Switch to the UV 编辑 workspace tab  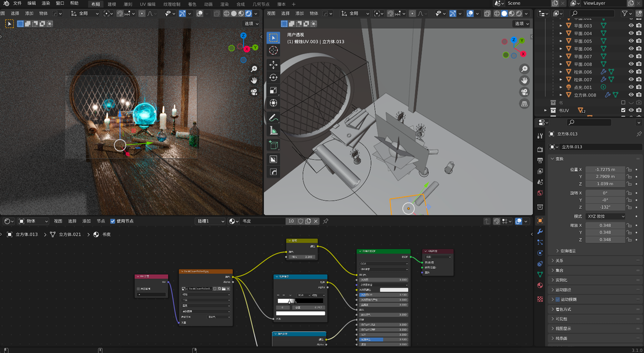point(148,4)
